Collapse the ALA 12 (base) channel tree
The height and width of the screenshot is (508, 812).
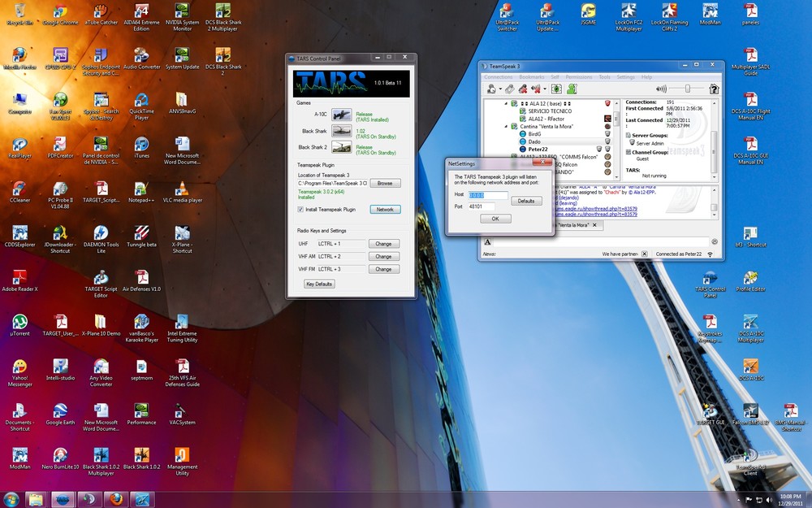tap(506, 104)
